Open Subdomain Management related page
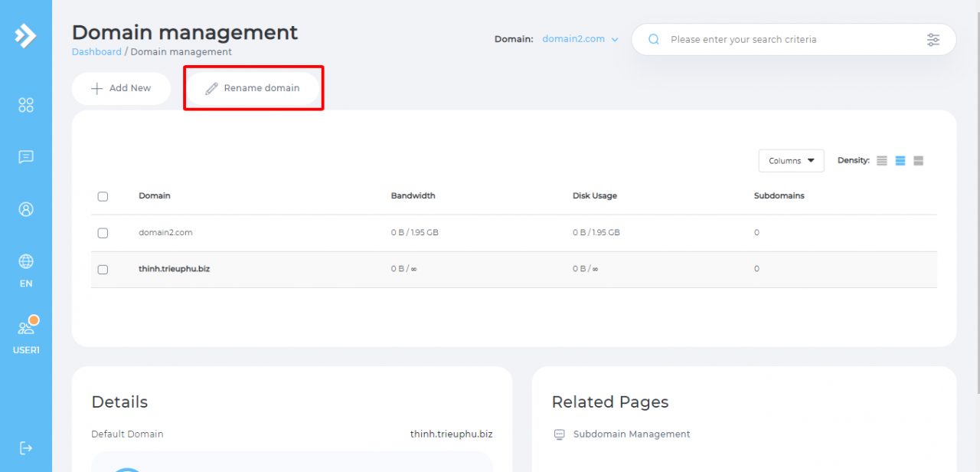Viewport: 980px width, 472px height. tap(631, 434)
